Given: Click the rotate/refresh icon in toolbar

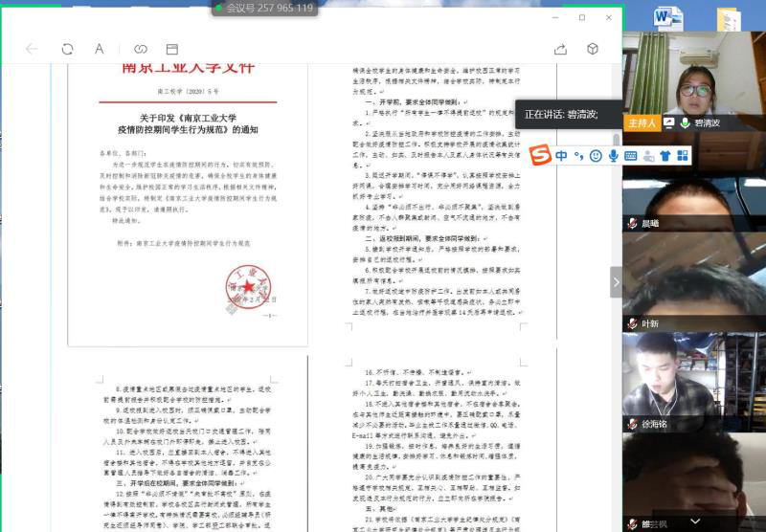Looking at the screenshot, I should (x=67, y=49).
